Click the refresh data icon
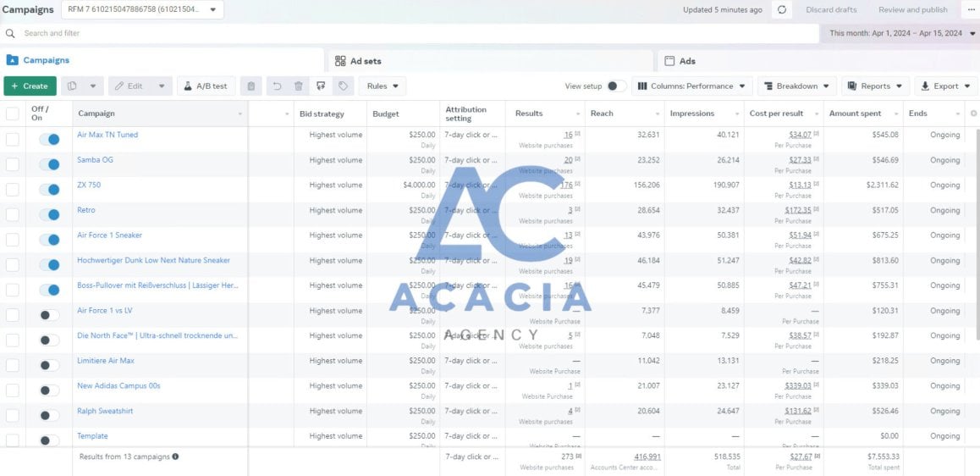The height and width of the screenshot is (476, 980). tap(781, 10)
